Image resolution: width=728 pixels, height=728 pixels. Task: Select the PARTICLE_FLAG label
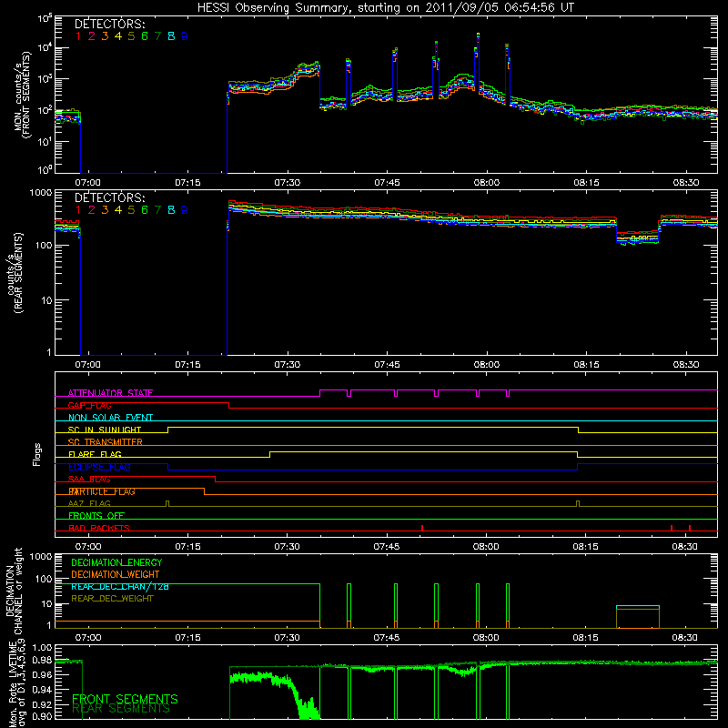pos(102,491)
